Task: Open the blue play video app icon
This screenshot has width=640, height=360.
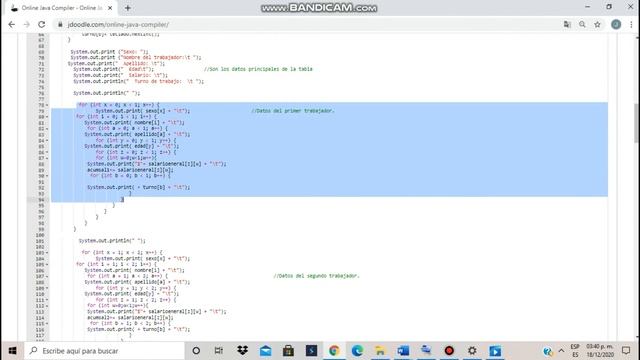Action: [495, 351]
